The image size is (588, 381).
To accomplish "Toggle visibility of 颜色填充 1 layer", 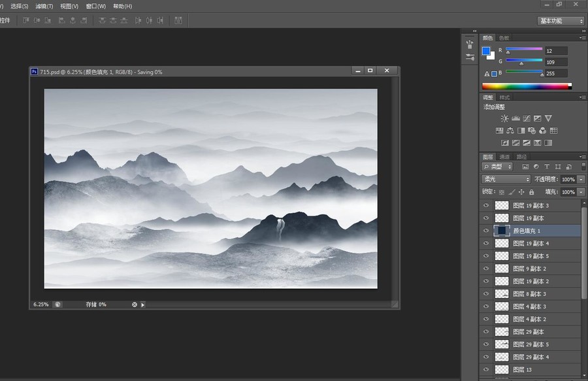I will pyautogui.click(x=486, y=231).
